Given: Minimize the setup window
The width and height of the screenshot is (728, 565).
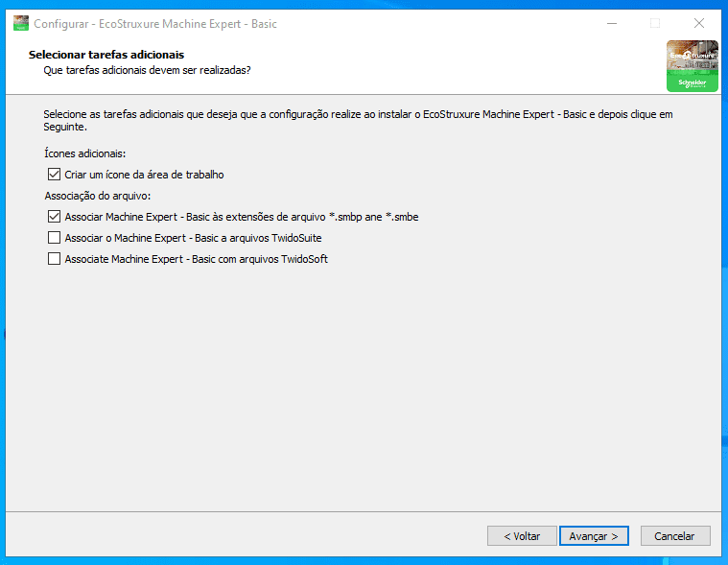Looking at the screenshot, I should point(612,23).
